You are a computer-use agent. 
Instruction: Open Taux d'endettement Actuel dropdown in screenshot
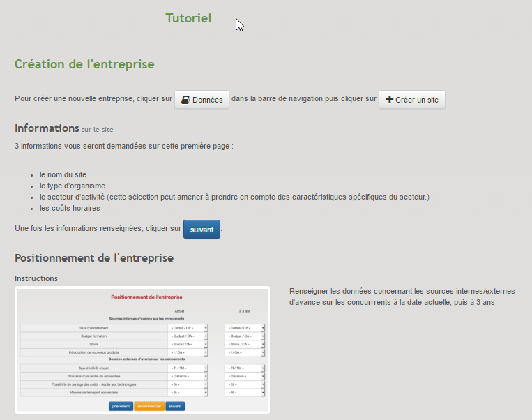coord(188,327)
